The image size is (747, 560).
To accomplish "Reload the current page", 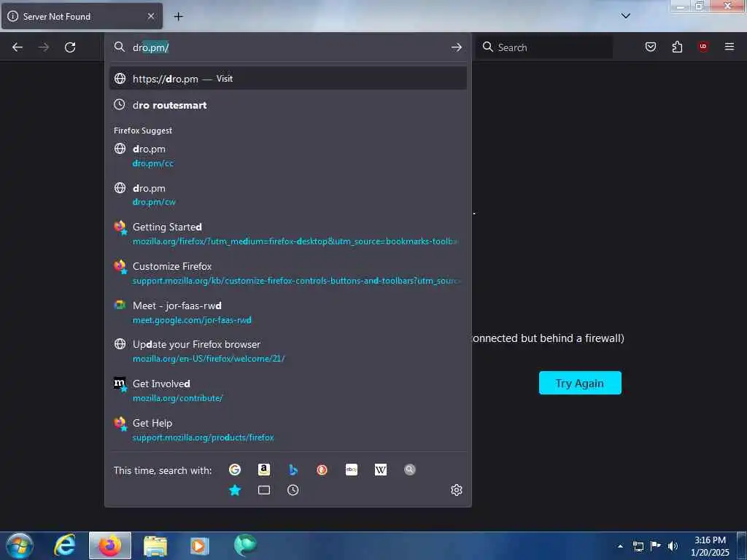I will (x=70, y=47).
